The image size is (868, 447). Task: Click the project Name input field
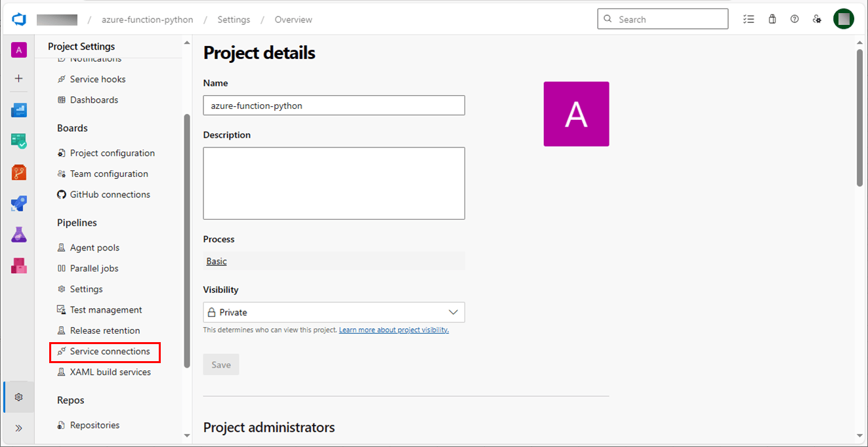pyautogui.click(x=334, y=106)
